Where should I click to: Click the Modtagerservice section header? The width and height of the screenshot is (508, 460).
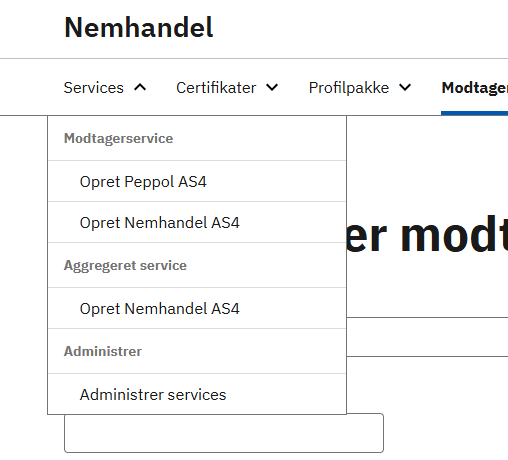pyautogui.click(x=118, y=138)
